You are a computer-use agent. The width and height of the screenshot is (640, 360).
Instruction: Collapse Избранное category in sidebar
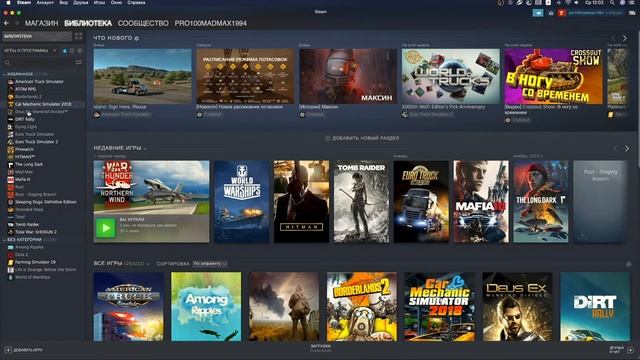point(4,74)
